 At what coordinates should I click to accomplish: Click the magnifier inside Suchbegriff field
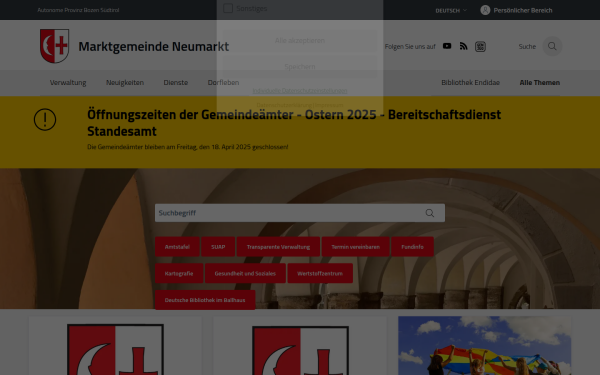pyautogui.click(x=430, y=213)
